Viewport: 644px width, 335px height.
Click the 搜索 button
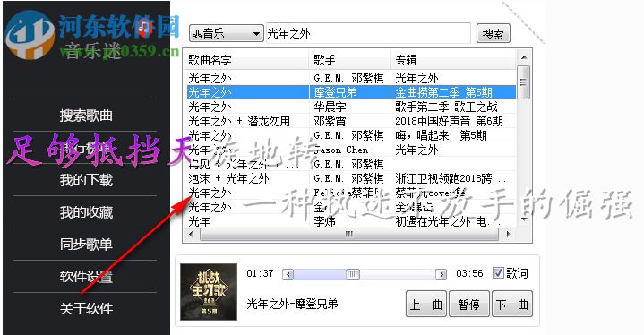click(x=493, y=34)
